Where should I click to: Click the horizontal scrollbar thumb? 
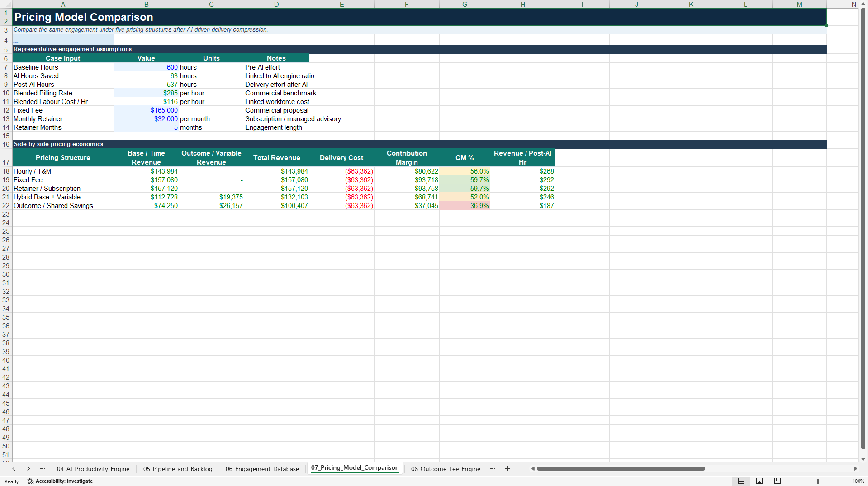pos(621,469)
